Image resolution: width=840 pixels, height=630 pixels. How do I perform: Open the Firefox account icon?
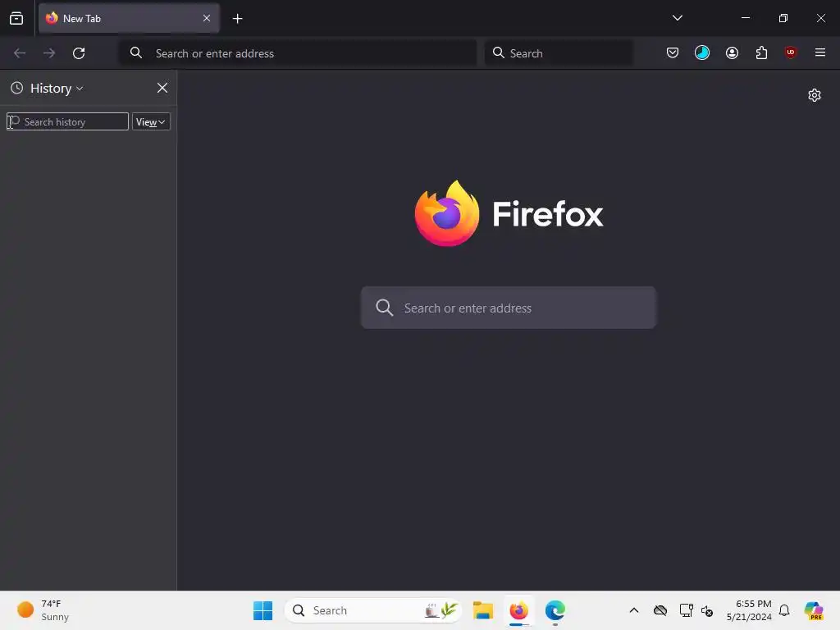[x=732, y=52]
